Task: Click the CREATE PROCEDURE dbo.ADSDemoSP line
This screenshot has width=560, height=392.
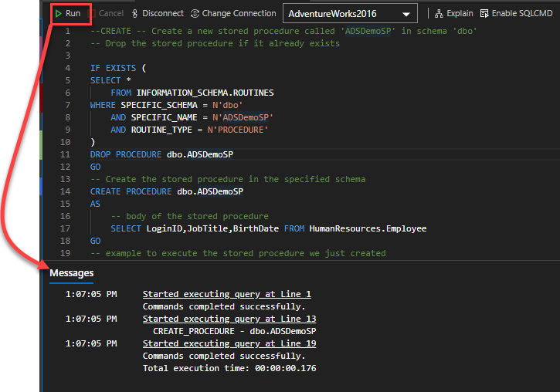Action: (166, 191)
